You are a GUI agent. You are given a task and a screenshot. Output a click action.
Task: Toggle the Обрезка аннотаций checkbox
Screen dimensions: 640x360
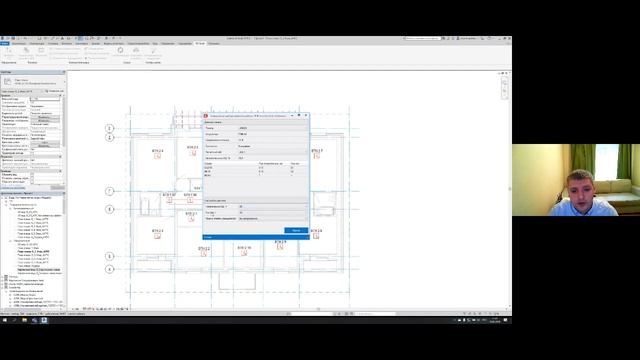(x=32, y=182)
